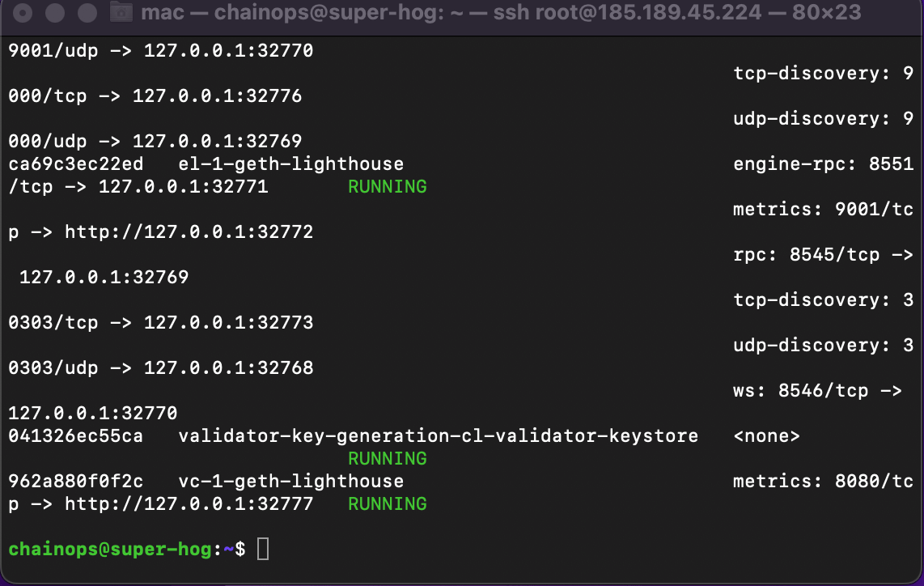Click container ID 041326ec55ca
The image size is (924, 586).
click(76, 436)
